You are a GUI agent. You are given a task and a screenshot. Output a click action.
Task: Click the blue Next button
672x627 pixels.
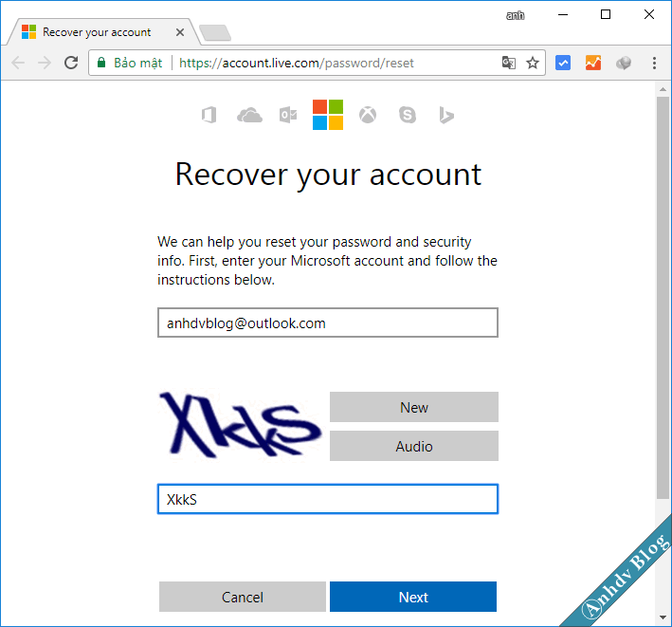[413, 597]
